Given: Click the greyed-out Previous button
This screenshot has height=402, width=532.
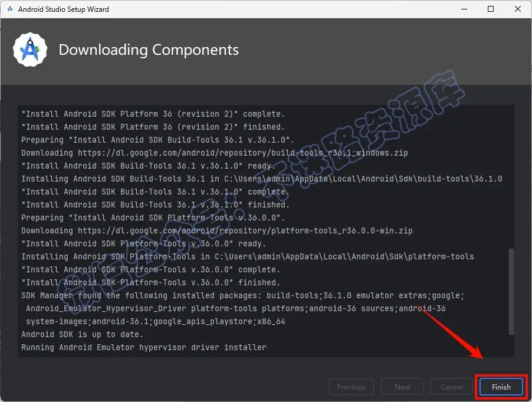Looking at the screenshot, I should 351,387.
